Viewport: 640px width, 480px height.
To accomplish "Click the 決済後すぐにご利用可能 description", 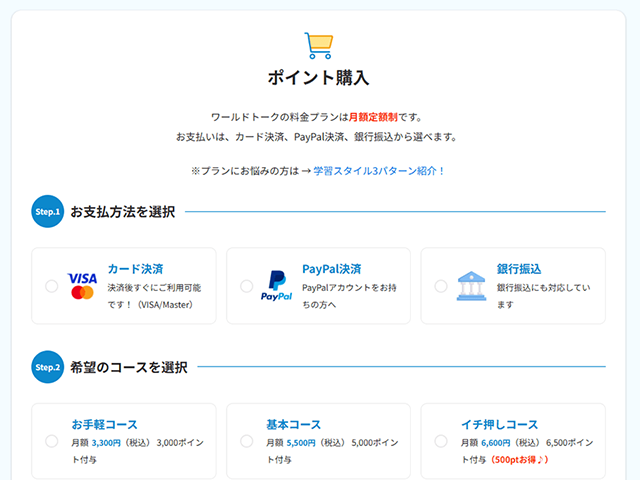I will click(154, 296).
